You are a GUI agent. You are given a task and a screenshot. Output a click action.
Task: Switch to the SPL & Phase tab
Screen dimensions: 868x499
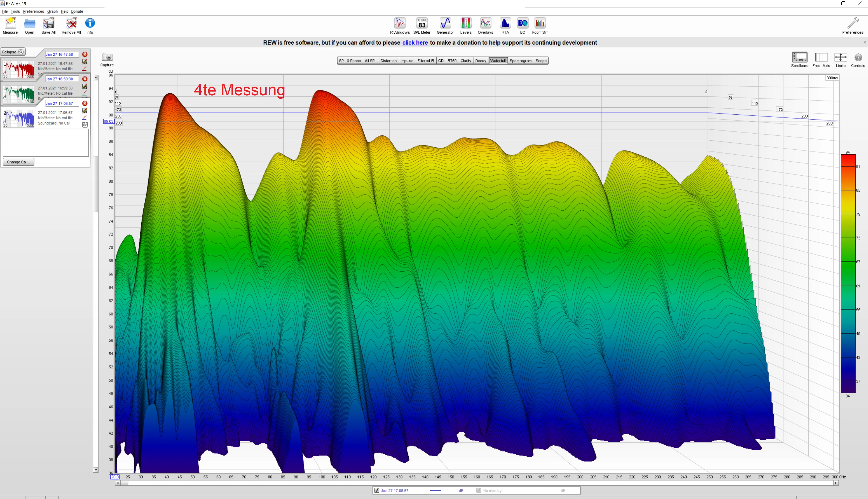click(350, 61)
